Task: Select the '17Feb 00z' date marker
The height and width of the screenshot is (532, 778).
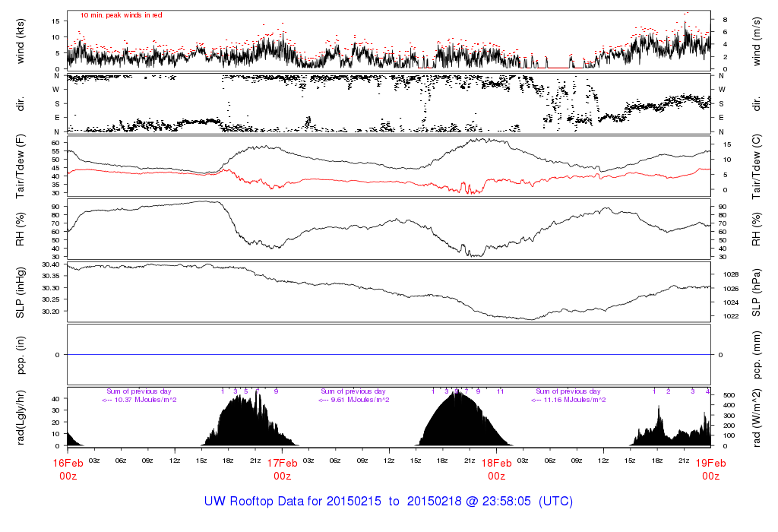Action: (282, 469)
